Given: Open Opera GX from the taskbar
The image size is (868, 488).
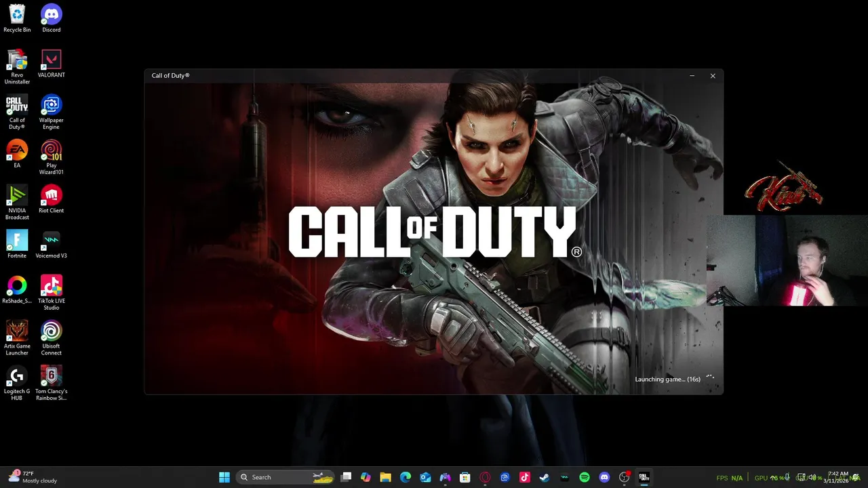Looking at the screenshot, I should [485, 477].
